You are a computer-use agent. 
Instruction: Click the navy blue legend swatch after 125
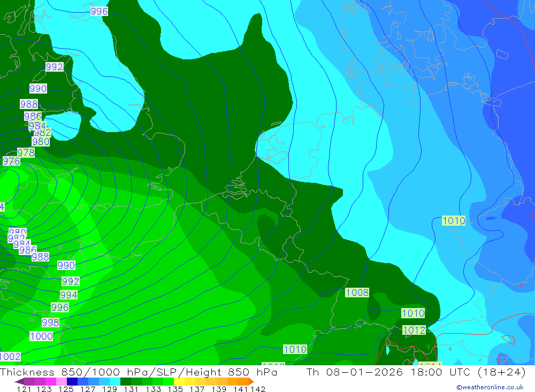[72, 381]
